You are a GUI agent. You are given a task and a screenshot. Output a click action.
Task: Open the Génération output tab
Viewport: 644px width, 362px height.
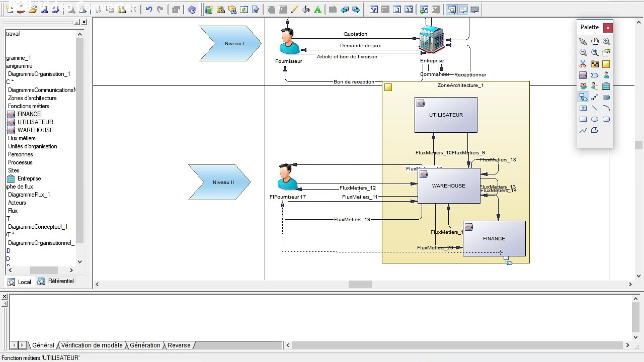pyautogui.click(x=145, y=345)
